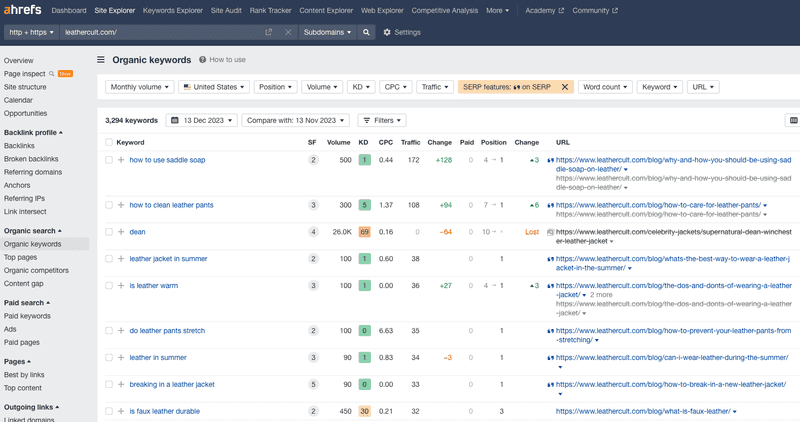Open the Subdomains mode dropdown
Screen dimensions: 800x422
pos(328,32)
